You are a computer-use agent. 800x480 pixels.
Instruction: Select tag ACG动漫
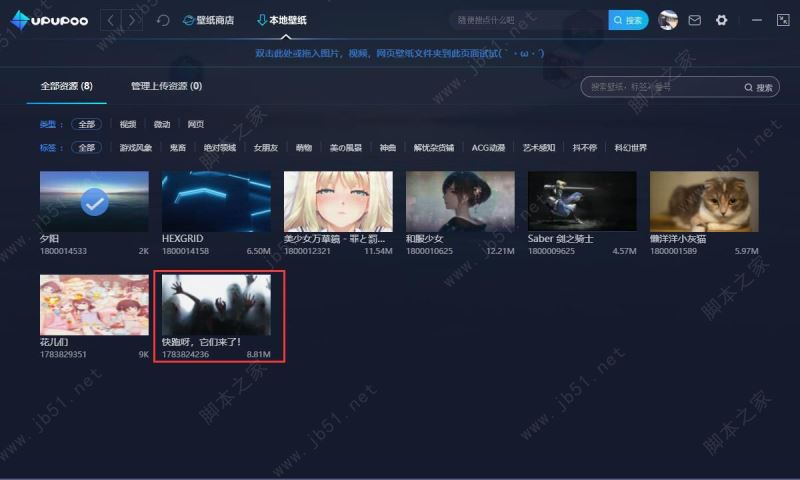488,147
